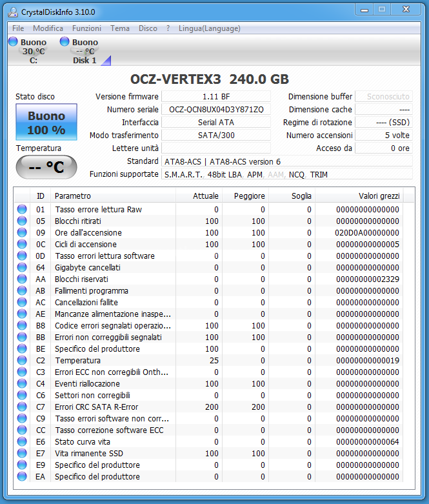This screenshot has width=429, height=504.
Task: Click status icon for Cancellazioni fallite row
Action: (x=22, y=302)
